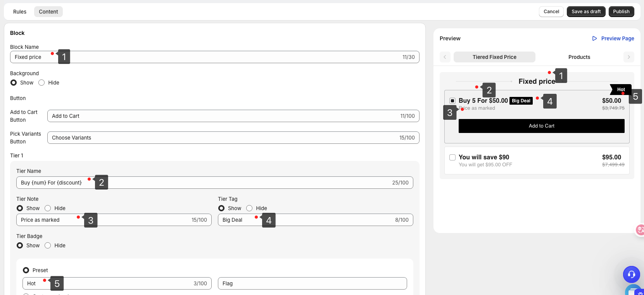
Task: Select Hide for Tier Tag
Action: point(250,208)
